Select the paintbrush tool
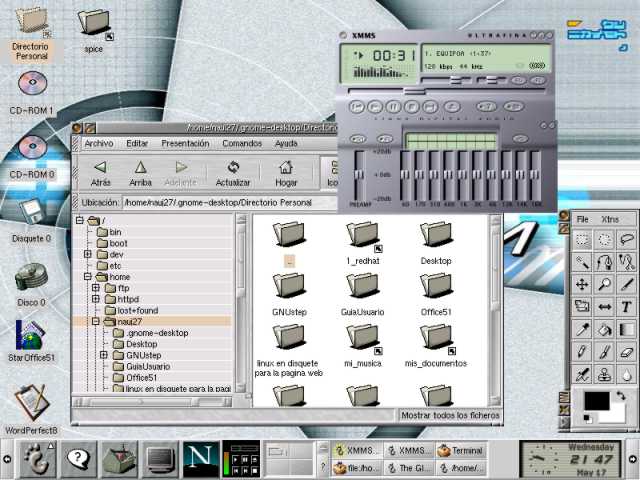 pos(604,352)
